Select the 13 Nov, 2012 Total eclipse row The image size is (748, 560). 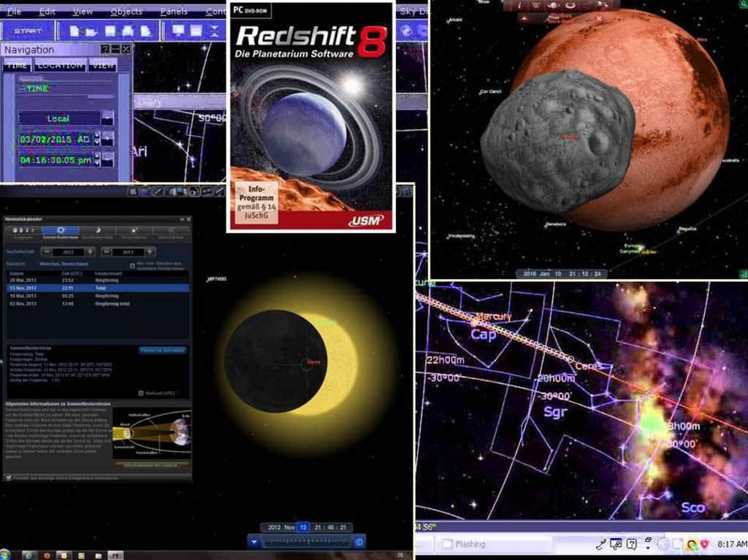click(x=98, y=288)
